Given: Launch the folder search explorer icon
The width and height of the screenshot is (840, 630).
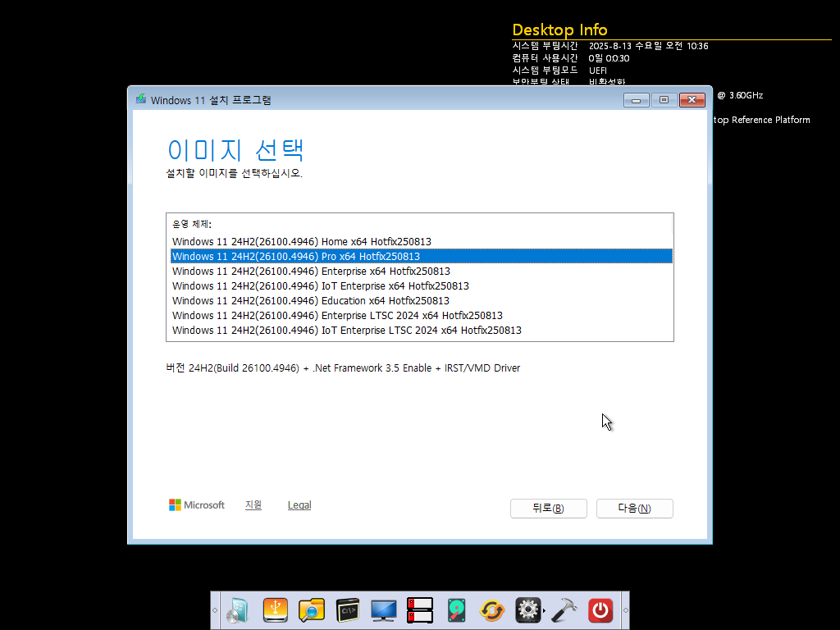Looking at the screenshot, I should click(x=312, y=610).
